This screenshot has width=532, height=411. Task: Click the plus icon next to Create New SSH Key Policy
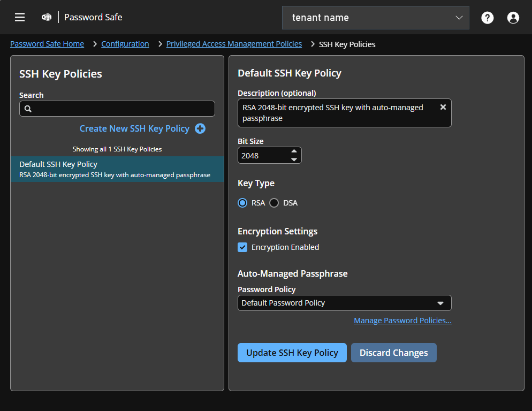200,128
